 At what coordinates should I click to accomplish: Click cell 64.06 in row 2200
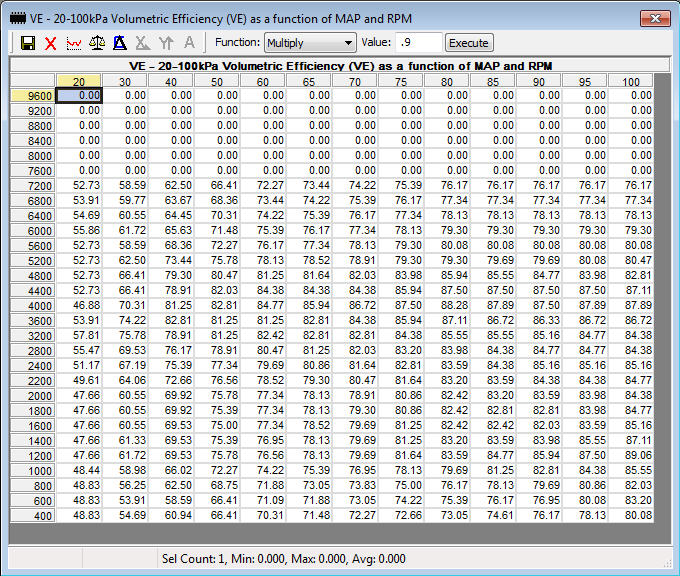click(x=125, y=380)
